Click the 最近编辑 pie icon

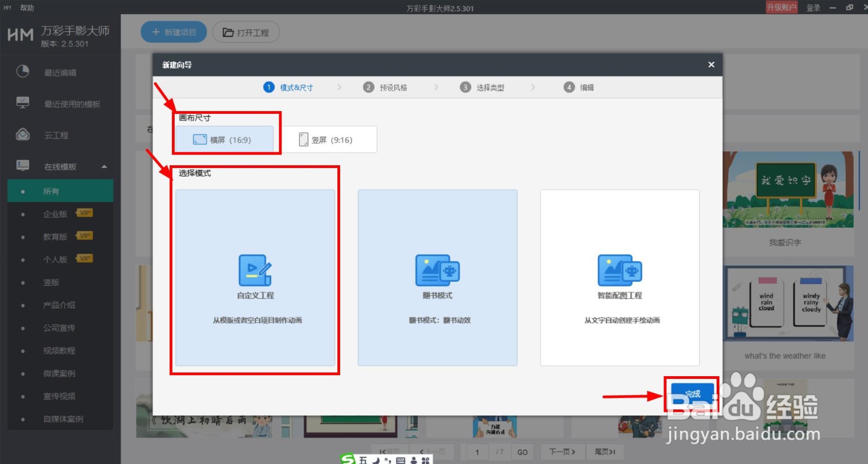(x=23, y=72)
